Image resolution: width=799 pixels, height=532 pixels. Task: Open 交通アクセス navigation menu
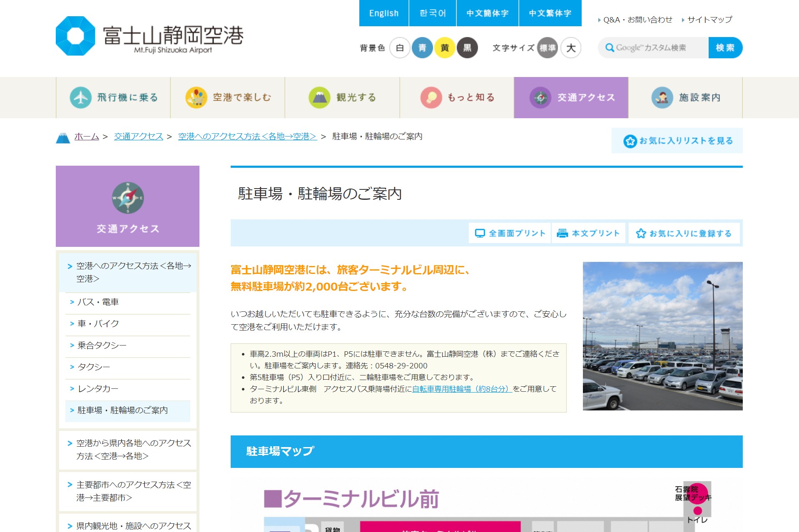pos(571,97)
